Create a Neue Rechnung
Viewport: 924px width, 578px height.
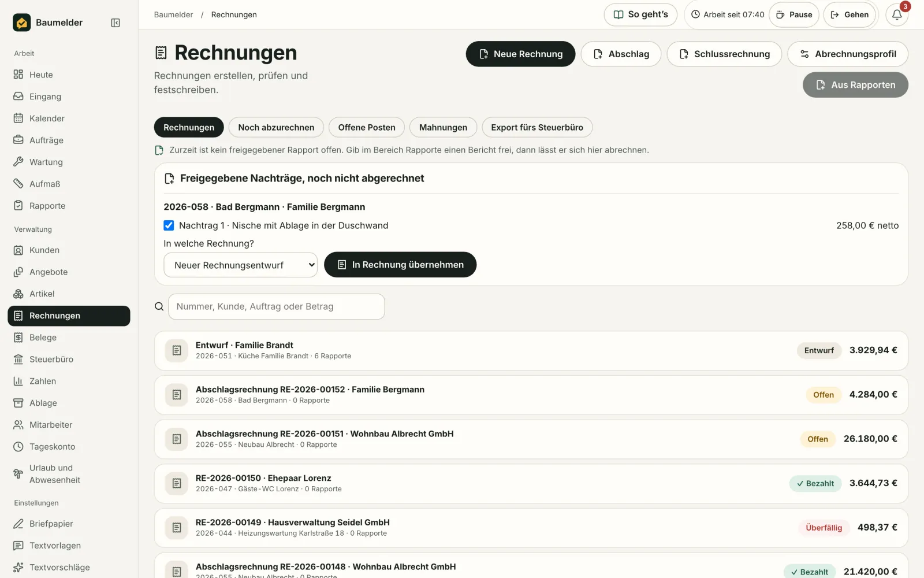point(520,54)
